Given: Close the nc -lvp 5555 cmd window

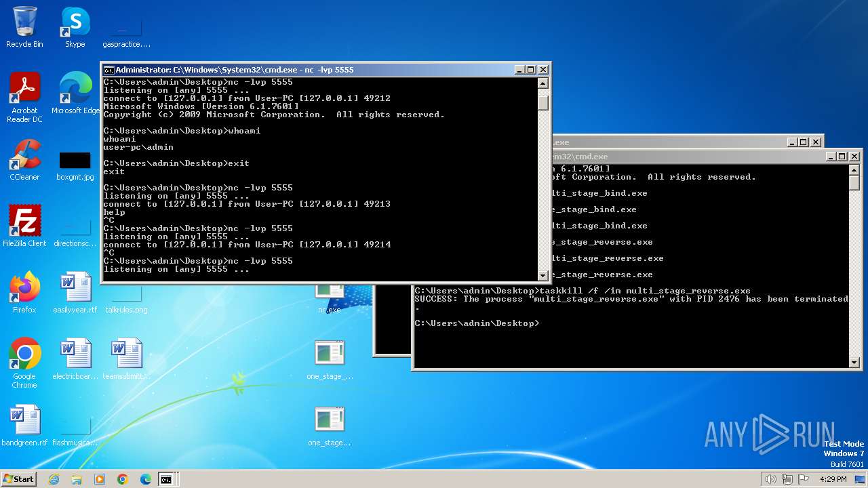Looking at the screenshot, I should click(542, 70).
